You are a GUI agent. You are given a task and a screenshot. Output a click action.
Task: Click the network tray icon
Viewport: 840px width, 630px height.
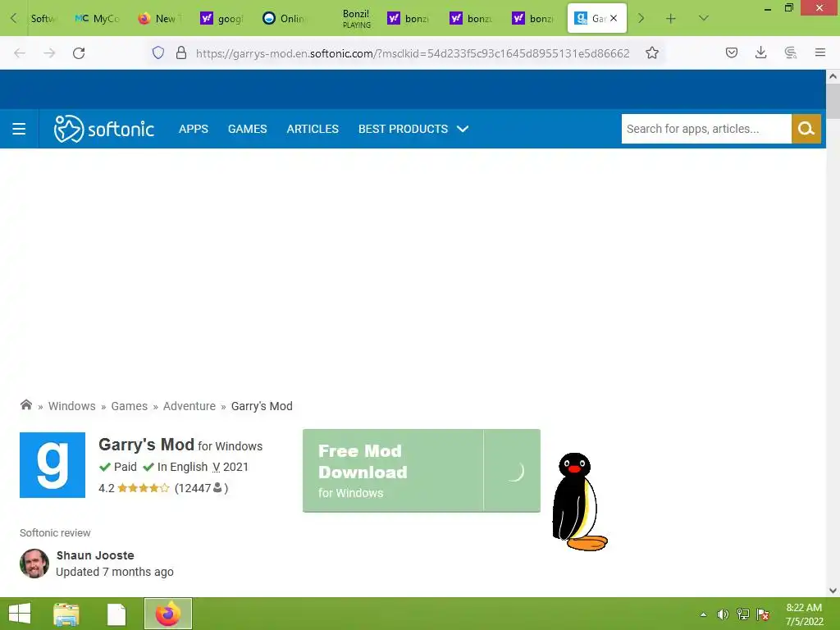pos(742,614)
